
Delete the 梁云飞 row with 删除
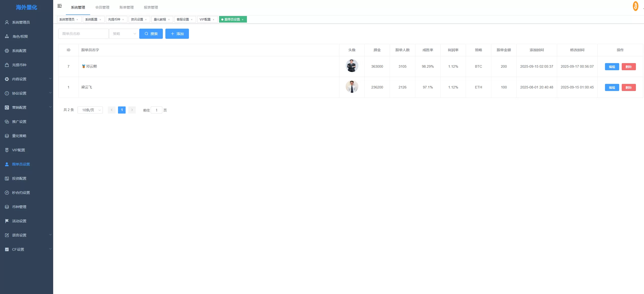pyautogui.click(x=629, y=87)
